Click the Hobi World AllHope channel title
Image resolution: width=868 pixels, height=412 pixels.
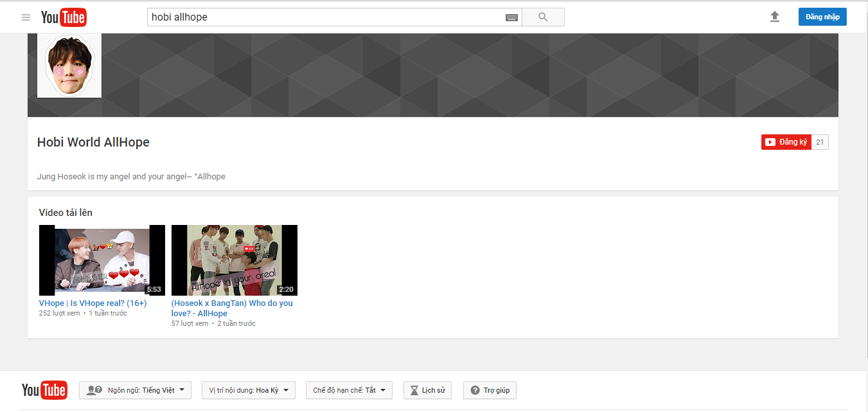click(x=93, y=143)
